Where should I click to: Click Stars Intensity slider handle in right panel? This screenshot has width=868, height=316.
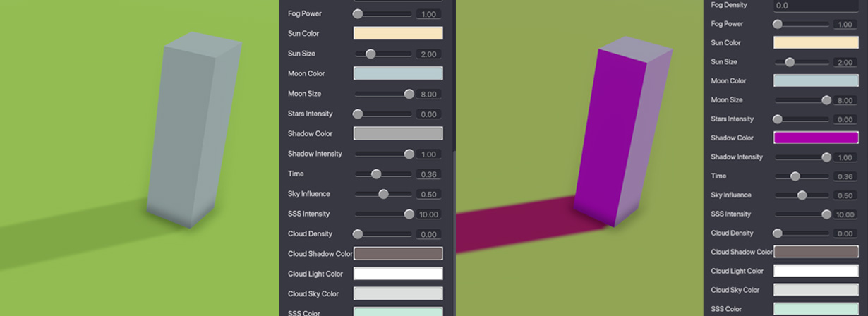(778, 119)
